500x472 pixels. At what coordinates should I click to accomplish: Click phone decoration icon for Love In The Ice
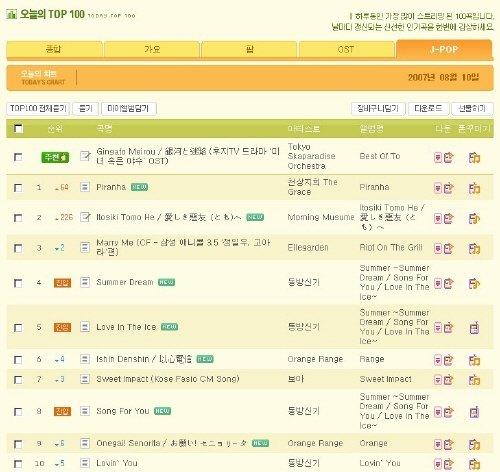pyautogui.click(x=474, y=328)
